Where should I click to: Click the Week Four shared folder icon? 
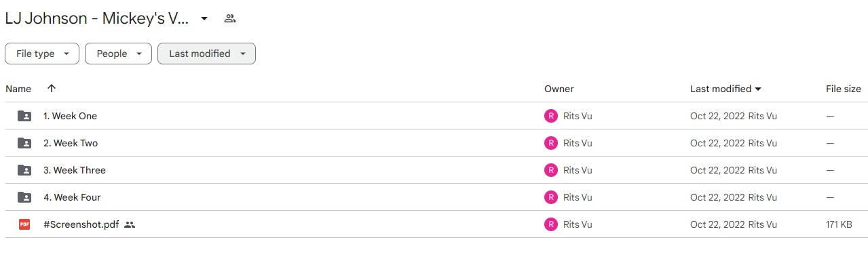click(x=24, y=197)
